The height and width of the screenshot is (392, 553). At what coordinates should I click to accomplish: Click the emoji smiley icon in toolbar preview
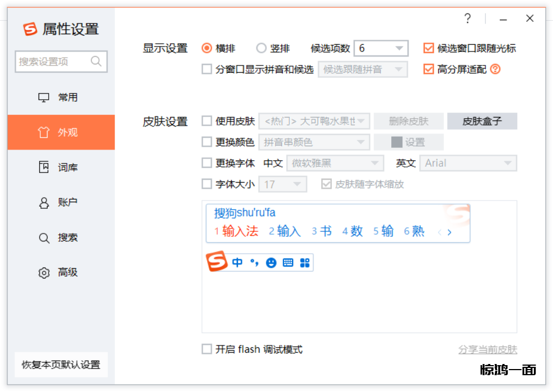coord(271,262)
